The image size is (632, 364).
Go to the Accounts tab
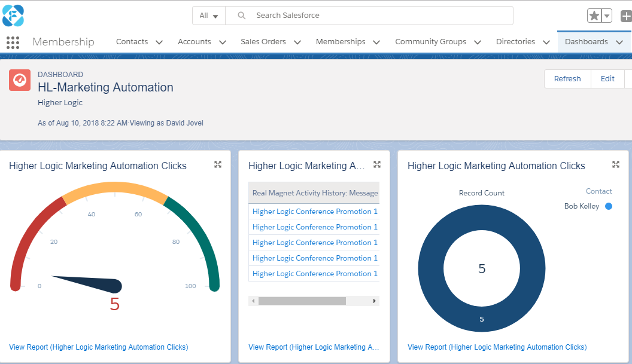point(195,41)
